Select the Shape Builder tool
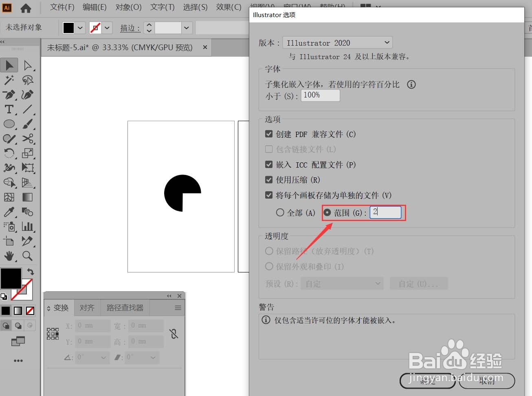 9,183
